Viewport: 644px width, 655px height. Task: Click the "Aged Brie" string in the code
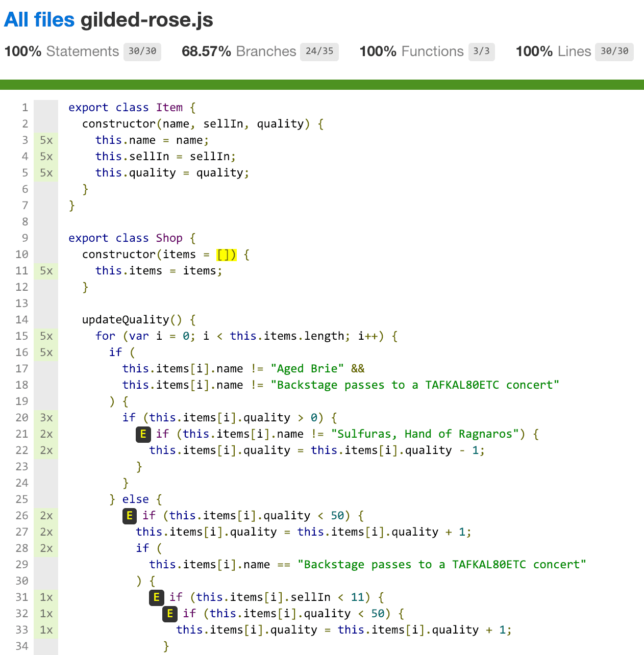pyautogui.click(x=307, y=369)
